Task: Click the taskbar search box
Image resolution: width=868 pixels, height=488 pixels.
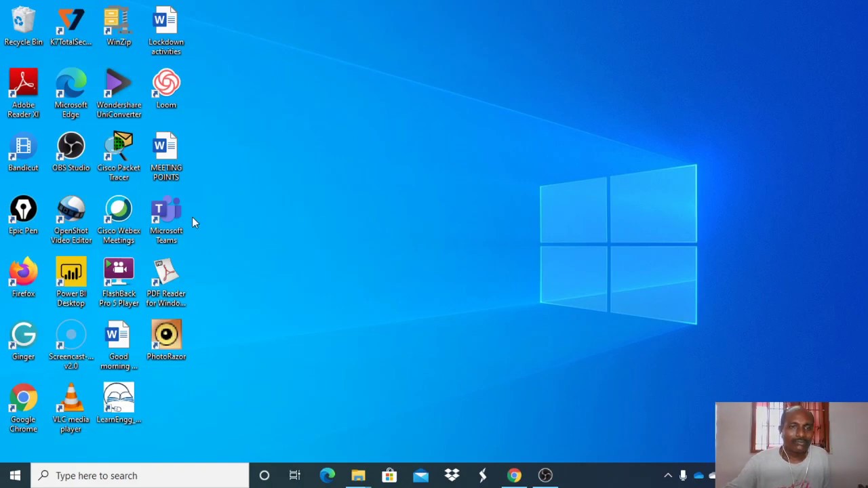Action: point(140,475)
